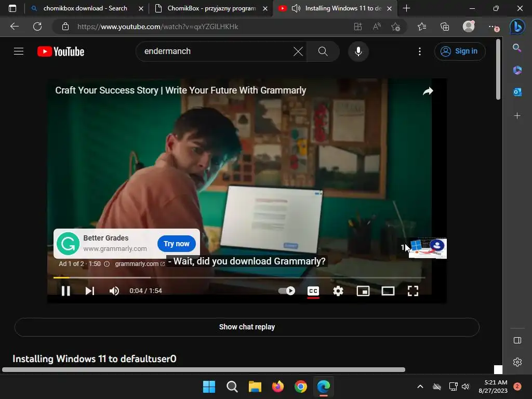532x399 pixels.
Task: Launch Google Chrome from the taskbar
Action: (x=301, y=387)
